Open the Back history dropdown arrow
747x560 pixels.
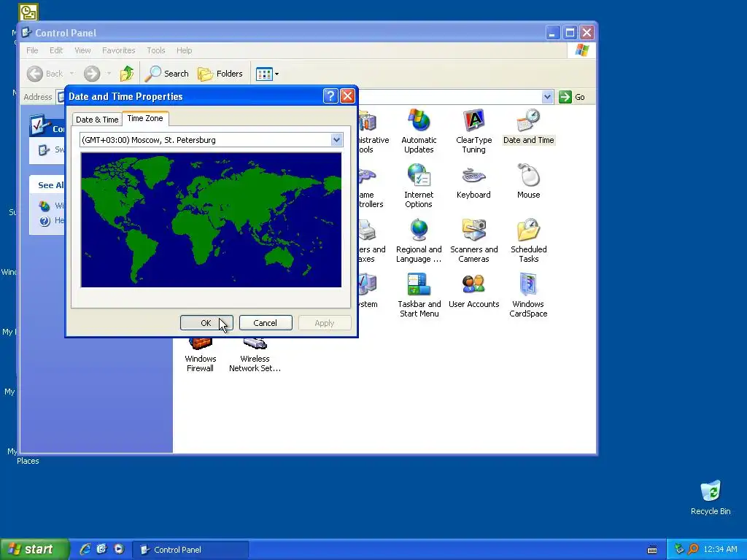click(x=72, y=74)
